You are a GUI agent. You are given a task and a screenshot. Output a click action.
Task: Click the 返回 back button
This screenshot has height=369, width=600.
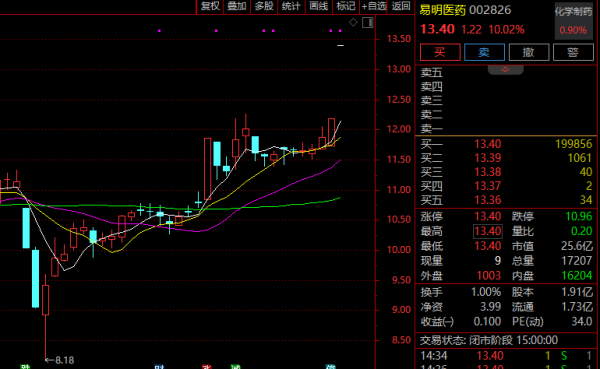click(401, 7)
